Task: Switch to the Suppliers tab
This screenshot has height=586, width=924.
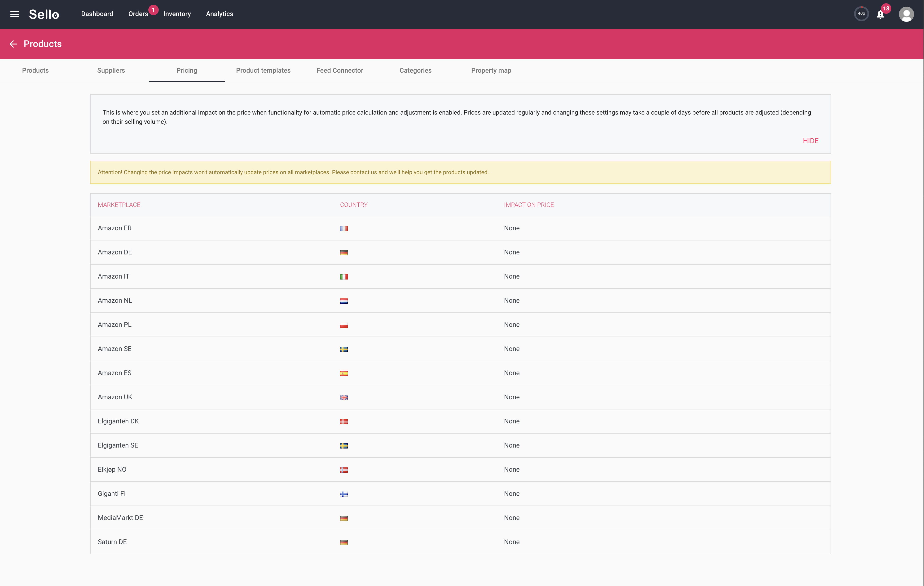Action: 111,70
